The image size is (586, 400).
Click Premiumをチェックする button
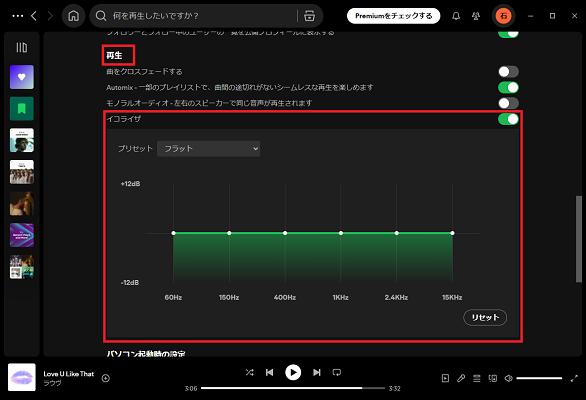point(394,16)
